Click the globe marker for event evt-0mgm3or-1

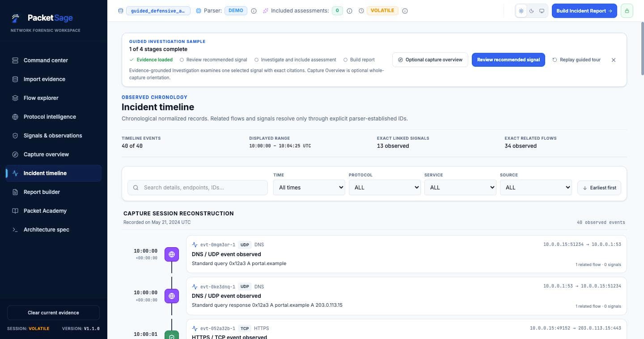tap(172, 254)
